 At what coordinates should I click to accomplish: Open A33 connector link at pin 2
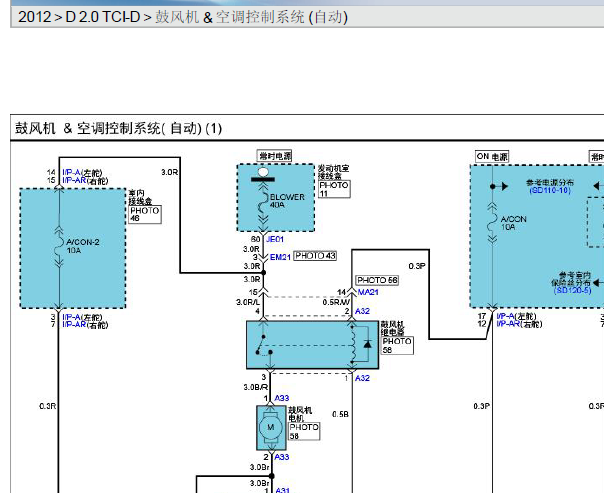tap(282, 457)
